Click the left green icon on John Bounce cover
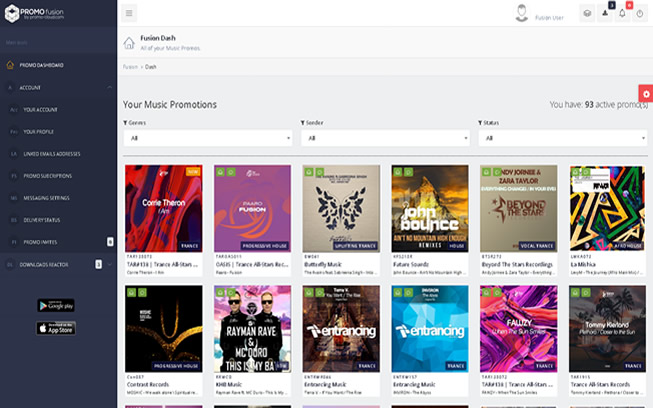This screenshot has width=653, height=408. (x=398, y=172)
